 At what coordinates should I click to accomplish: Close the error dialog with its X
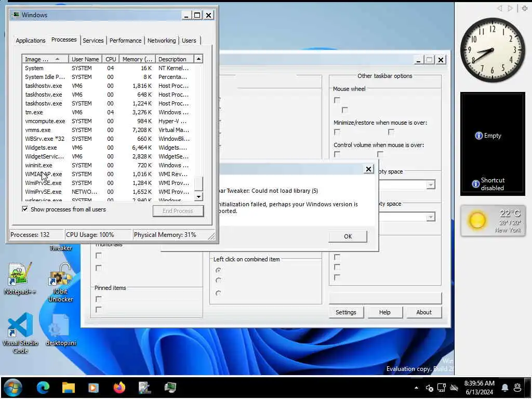tap(368, 169)
